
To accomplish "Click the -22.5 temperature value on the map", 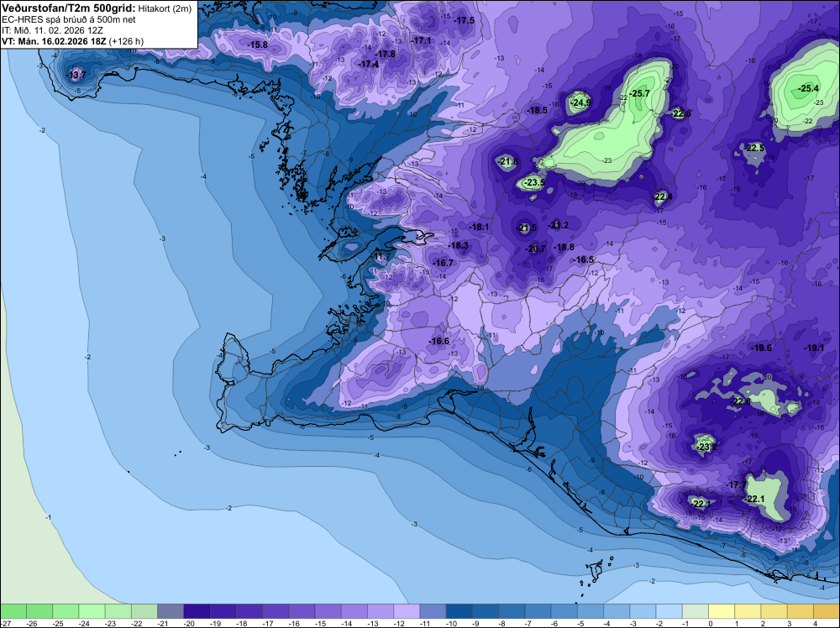I will point(753,148).
